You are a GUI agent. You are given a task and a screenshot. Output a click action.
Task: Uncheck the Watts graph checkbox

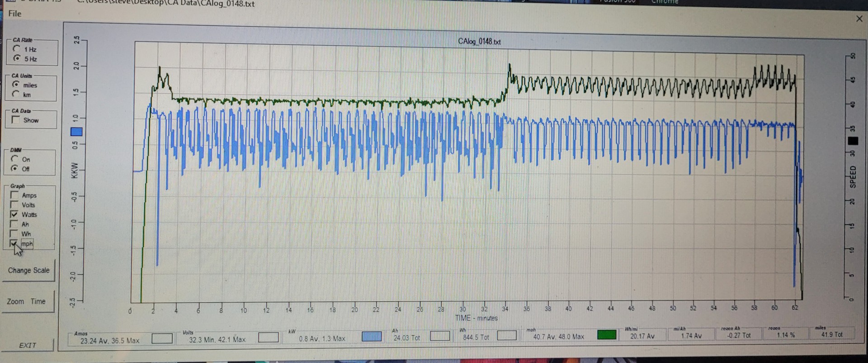point(14,214)
